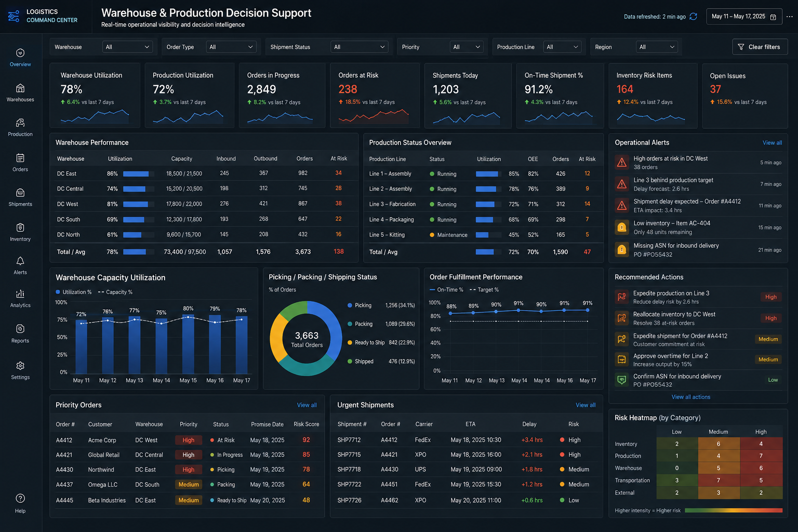This screenshot has height=532, width=798.
Task: Click the data refresh icon
Action: click(x=693, y=17)
